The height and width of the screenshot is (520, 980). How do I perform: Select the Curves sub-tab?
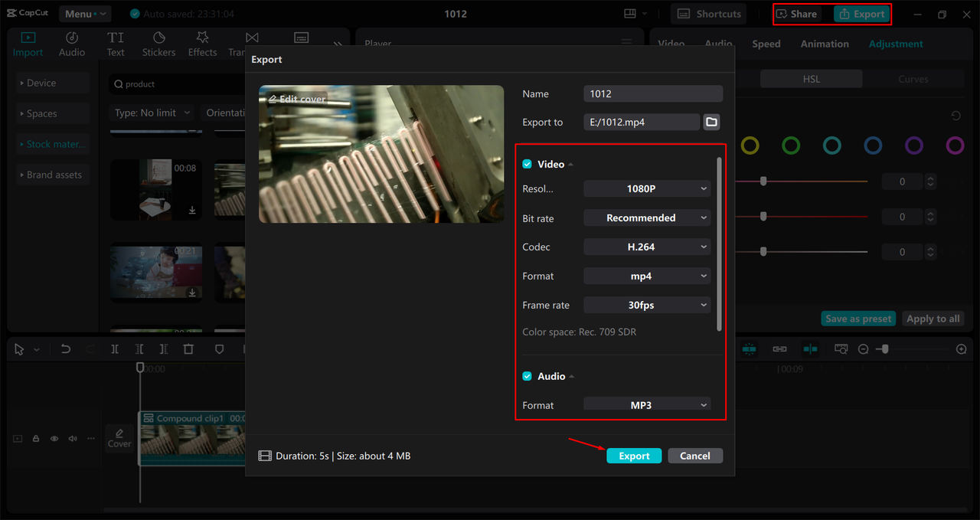tap(913, 79)
